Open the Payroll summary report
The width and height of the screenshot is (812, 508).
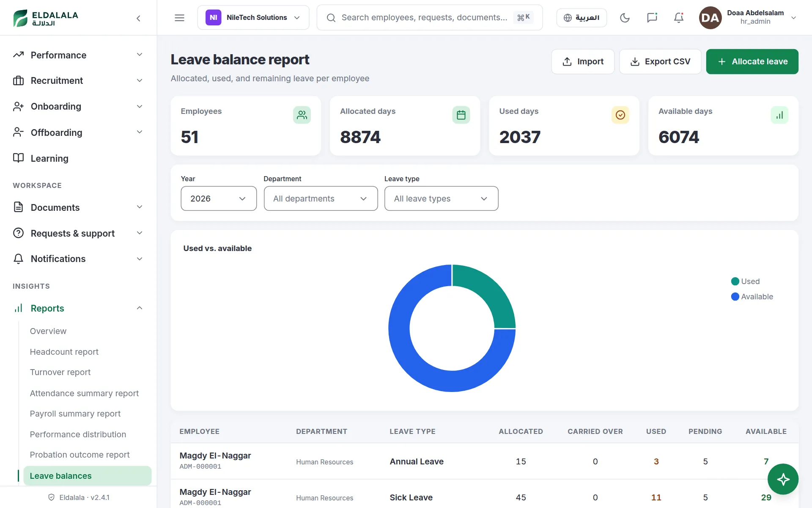pos(75,414)
